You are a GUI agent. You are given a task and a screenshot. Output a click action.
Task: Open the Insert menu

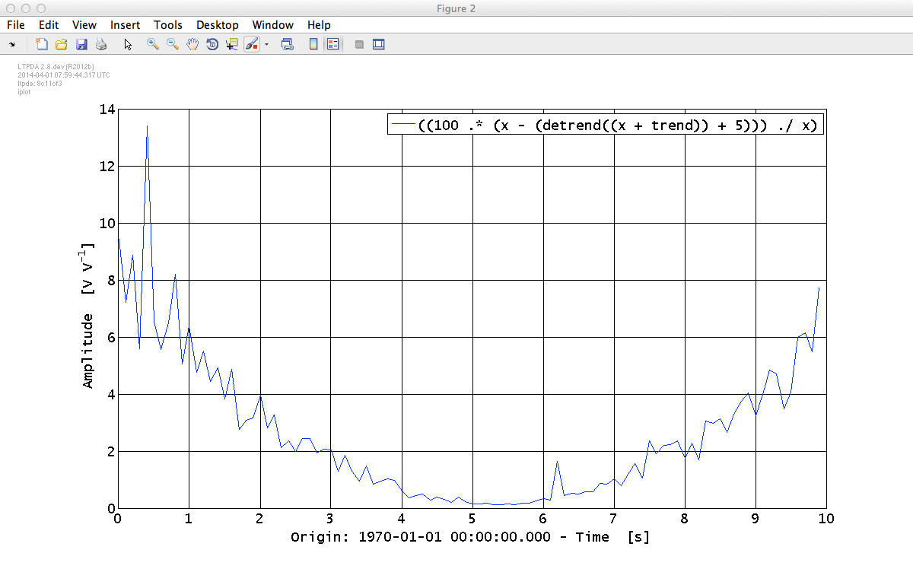(125, 25)
